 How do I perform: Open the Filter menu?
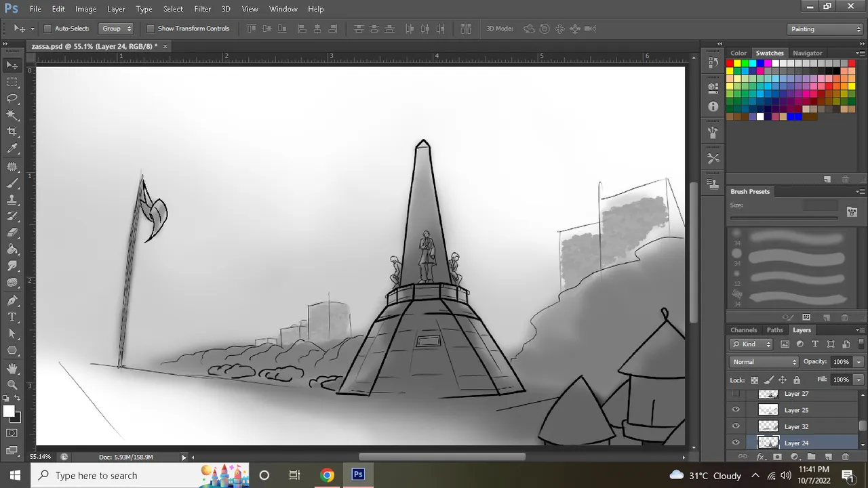point(202,9)
